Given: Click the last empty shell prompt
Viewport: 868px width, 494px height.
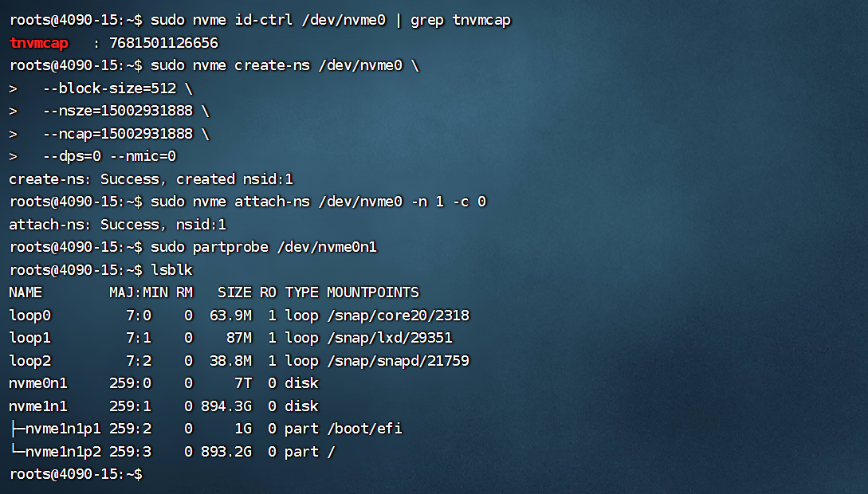Looking at the screenshot, I should pos(76,474).
